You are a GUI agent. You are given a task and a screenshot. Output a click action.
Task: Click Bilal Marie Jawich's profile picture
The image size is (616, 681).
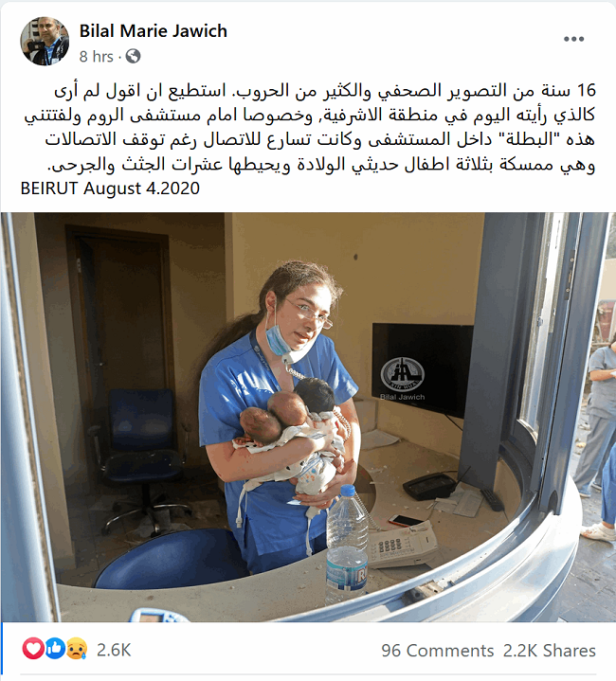[x=45, y=42]
